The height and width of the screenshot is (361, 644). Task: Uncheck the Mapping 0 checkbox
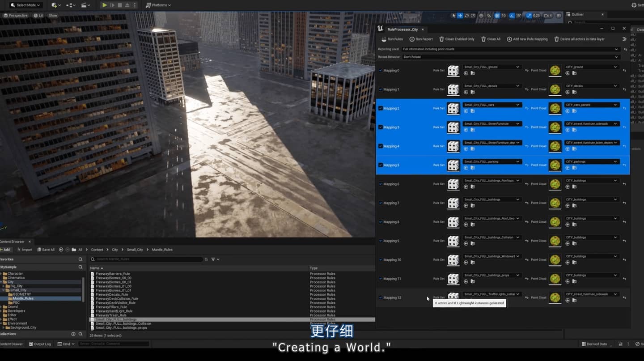tap(381, 70)
